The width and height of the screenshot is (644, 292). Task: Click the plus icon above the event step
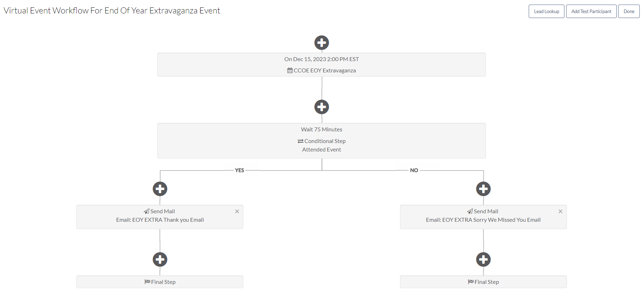point(321,42)
